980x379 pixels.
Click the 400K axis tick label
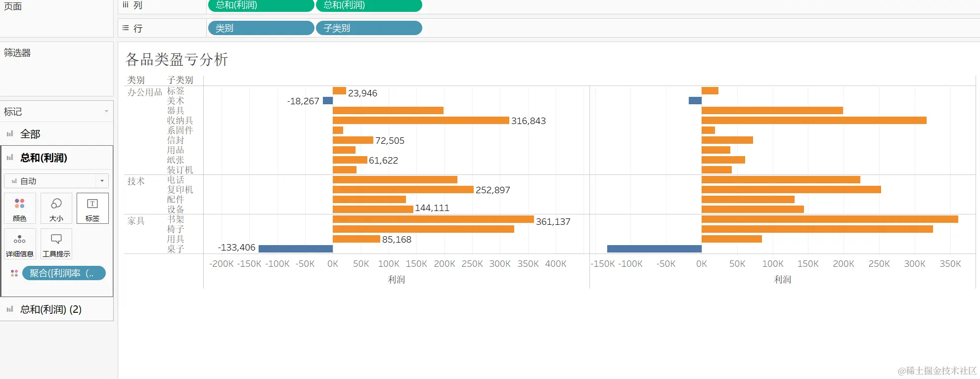(556, 264)
